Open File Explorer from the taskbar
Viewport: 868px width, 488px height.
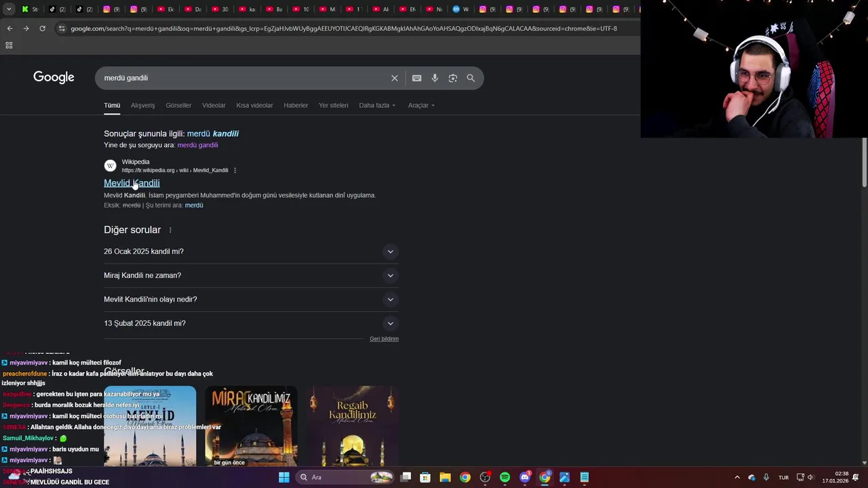(445, 477)
